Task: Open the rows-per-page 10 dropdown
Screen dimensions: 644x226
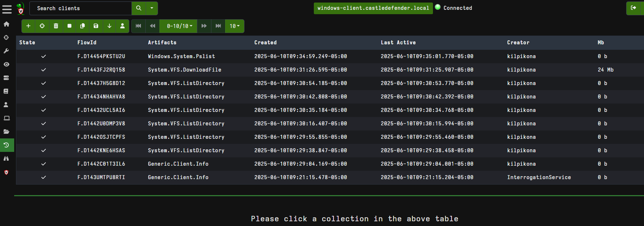Action: point(235,26)
